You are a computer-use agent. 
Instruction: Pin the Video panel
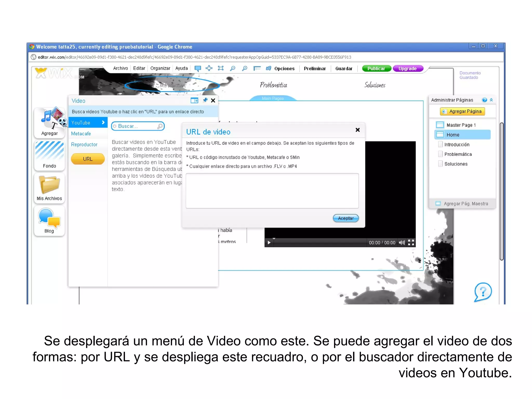[205, 100]
